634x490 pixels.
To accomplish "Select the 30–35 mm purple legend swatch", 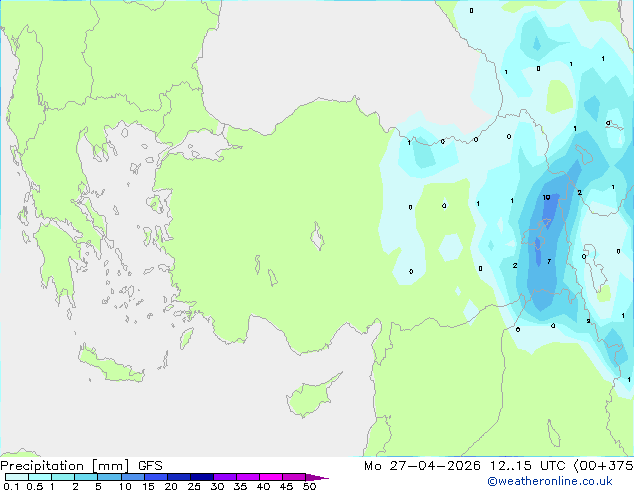I will [225, 477].
